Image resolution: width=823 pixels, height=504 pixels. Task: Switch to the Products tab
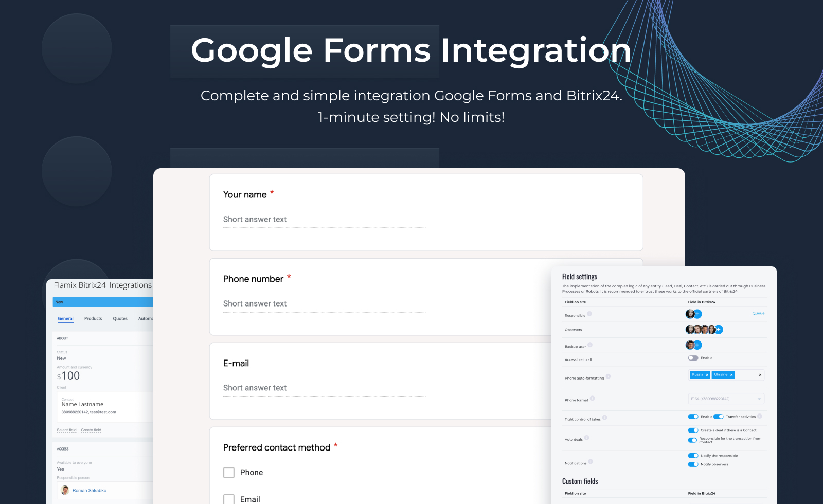tap(93, 318)
